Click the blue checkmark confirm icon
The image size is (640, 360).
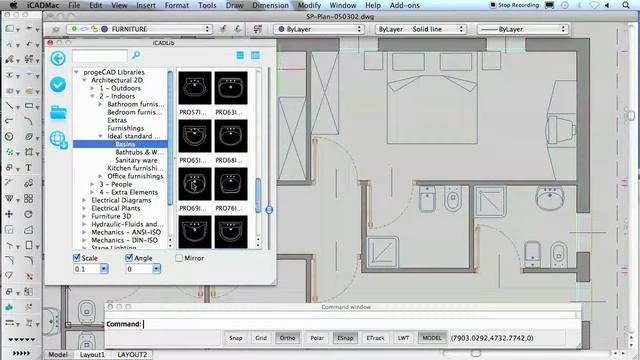(x=58, y=84)
